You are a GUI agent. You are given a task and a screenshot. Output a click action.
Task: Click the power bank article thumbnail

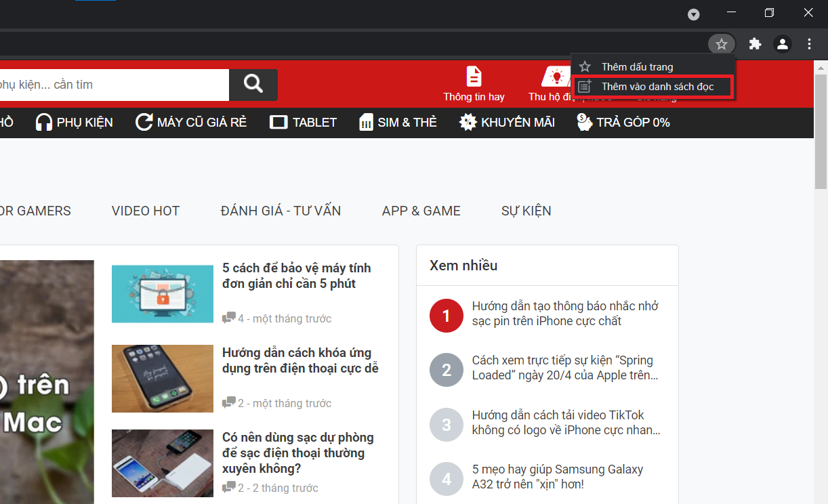click(162, 463)
